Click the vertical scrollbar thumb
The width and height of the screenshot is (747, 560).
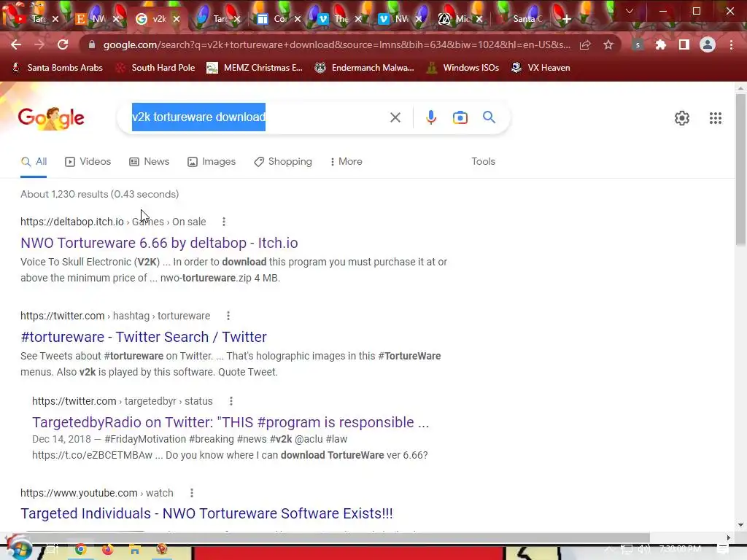tap(740, 169)
